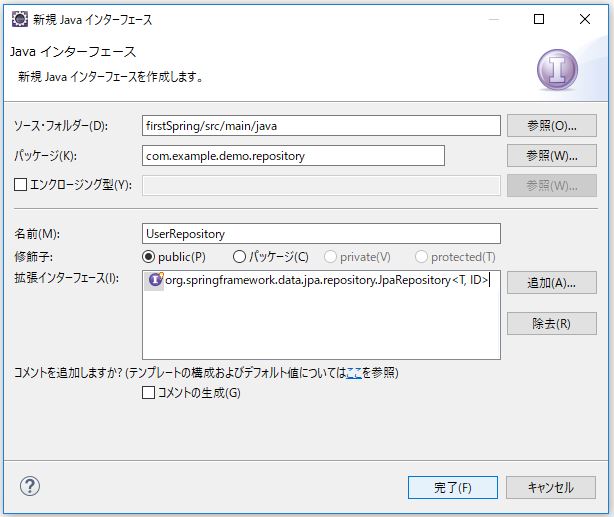Select the protected modifier radio button
This screenshot has width=614, height=517.
[x=421, y=257]
